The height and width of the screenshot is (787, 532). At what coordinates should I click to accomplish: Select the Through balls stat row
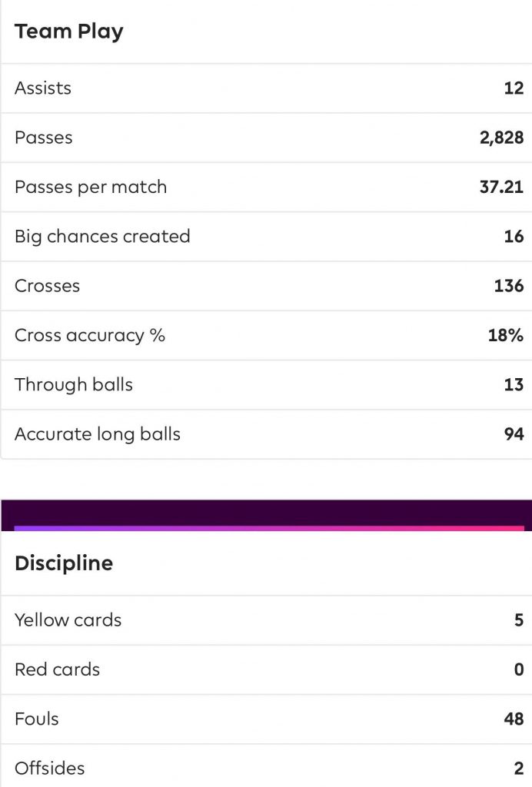(x=267, y=385)
